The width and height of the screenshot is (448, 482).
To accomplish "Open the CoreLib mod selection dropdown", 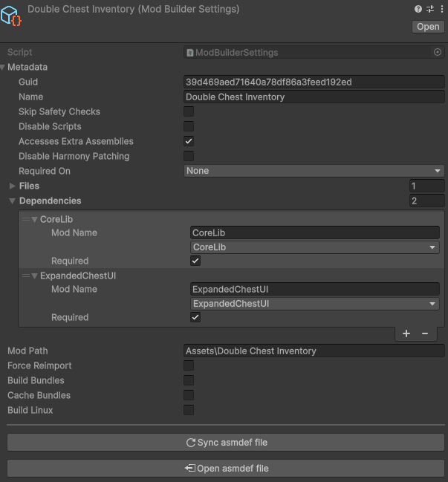I will point(315,247).
